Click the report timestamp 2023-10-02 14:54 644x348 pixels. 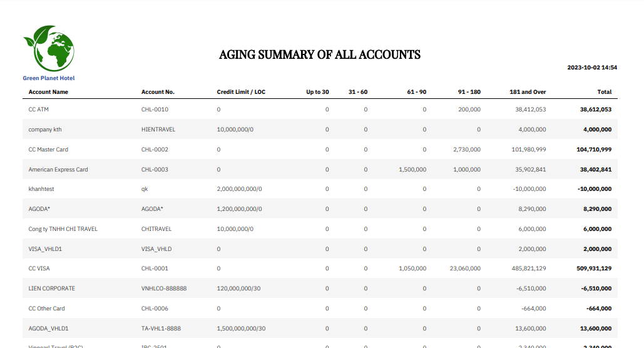click(592, 68)
